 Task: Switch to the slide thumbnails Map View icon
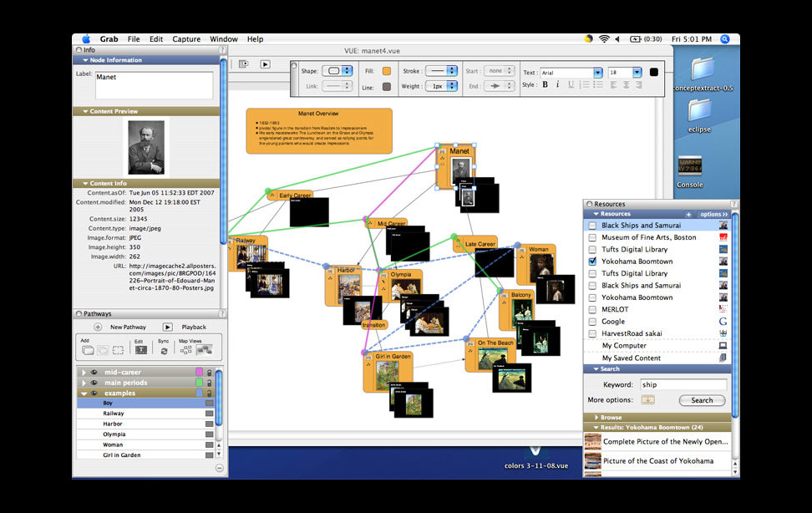click(204, 350)
